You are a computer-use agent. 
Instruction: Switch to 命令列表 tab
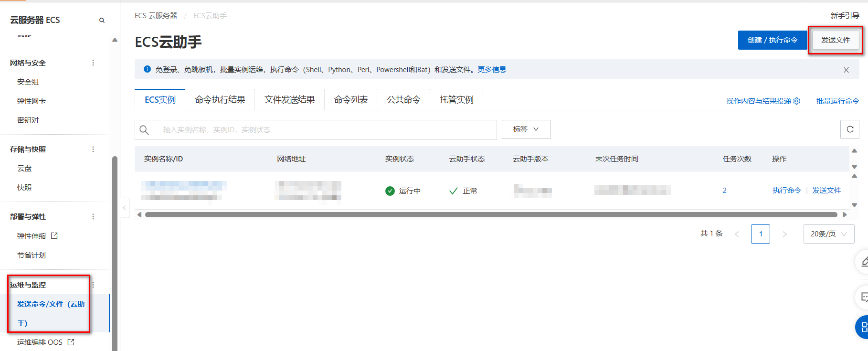[x=351, y=99]
